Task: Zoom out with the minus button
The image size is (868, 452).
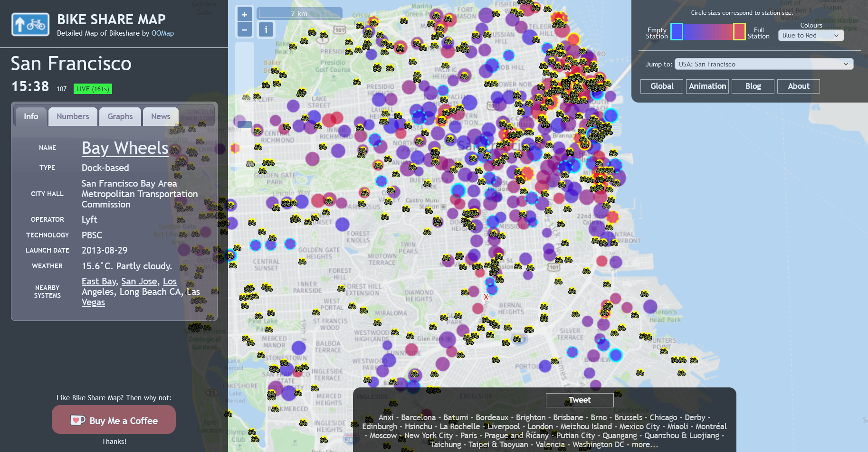Action: click(x=244, y=29)
